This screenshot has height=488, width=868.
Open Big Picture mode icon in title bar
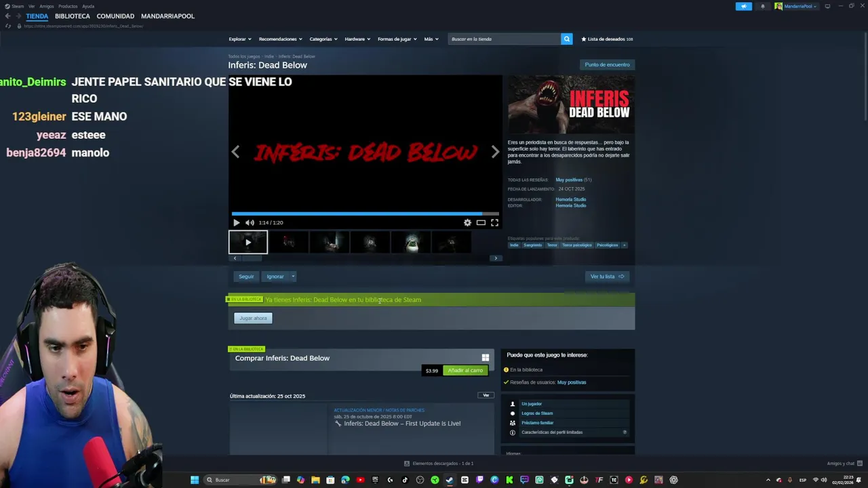tap(827, 6)
